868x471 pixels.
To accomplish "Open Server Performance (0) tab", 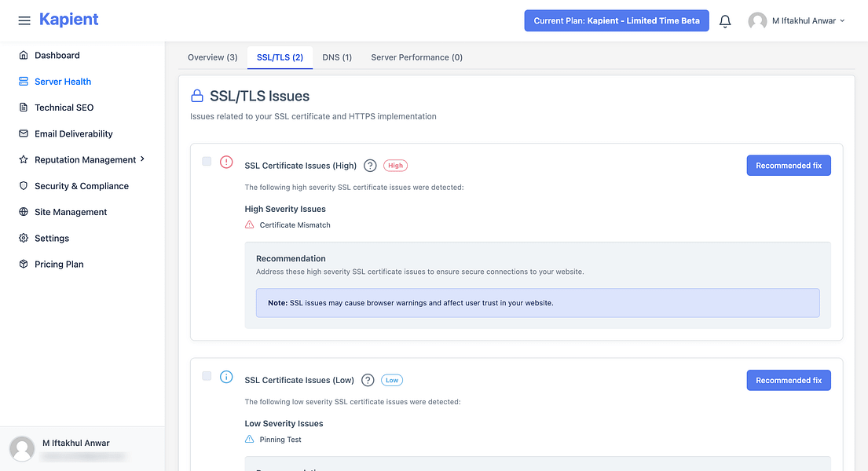I will [x=417, y=57].
